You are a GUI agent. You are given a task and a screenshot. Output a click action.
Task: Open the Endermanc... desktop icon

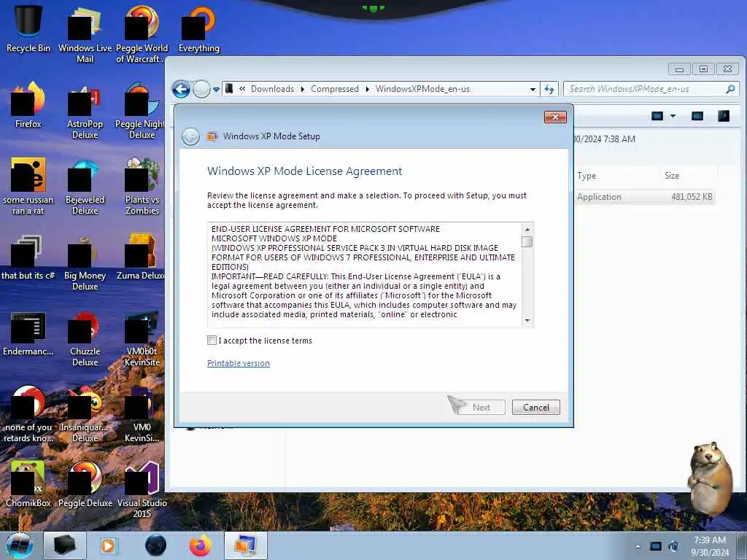28,334
